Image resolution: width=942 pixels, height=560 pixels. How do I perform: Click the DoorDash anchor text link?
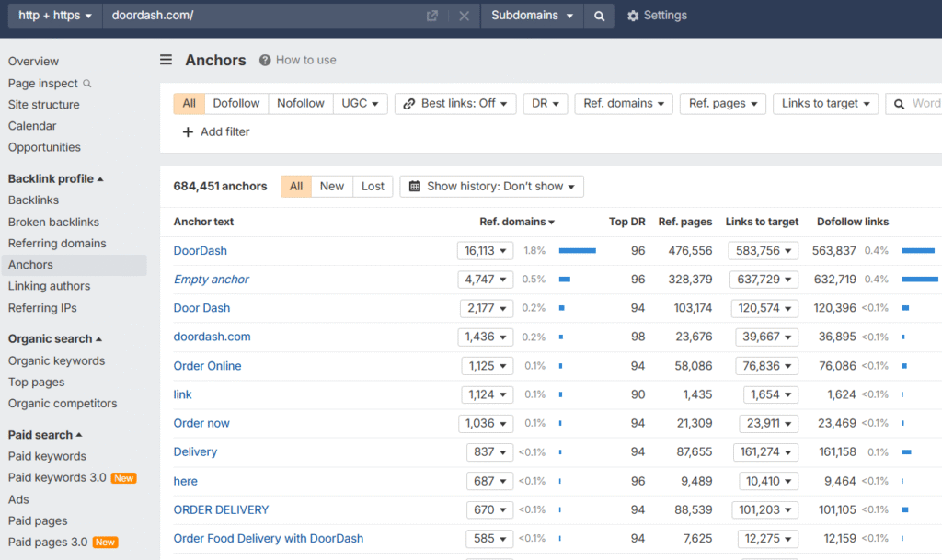pos(200,250)
